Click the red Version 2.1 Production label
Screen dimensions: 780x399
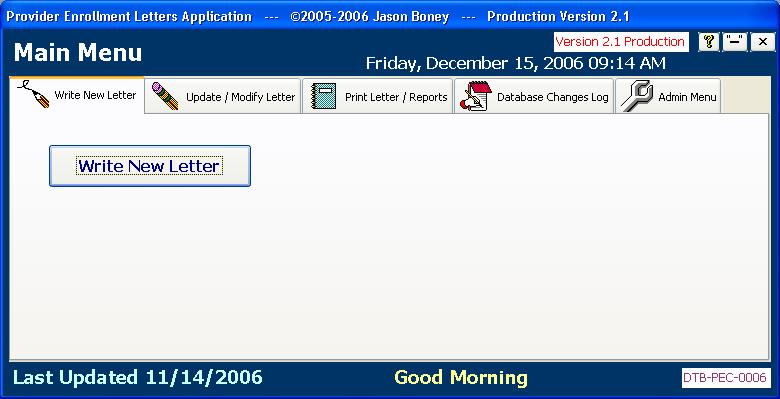click(x=621, y=42)
